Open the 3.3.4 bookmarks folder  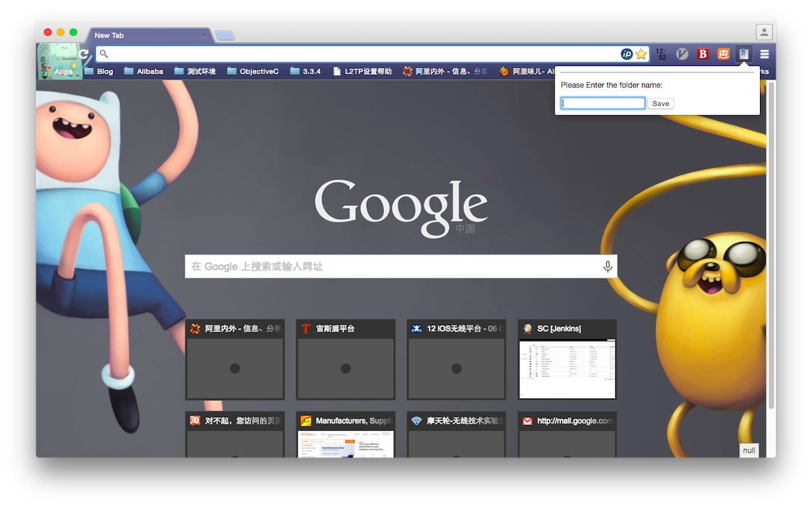(x=305, y=72)
